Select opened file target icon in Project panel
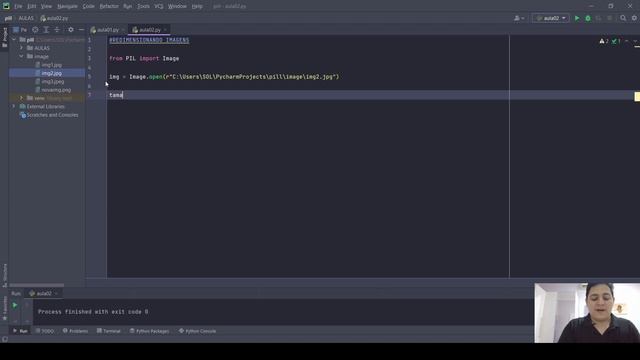 click(35, 30)
